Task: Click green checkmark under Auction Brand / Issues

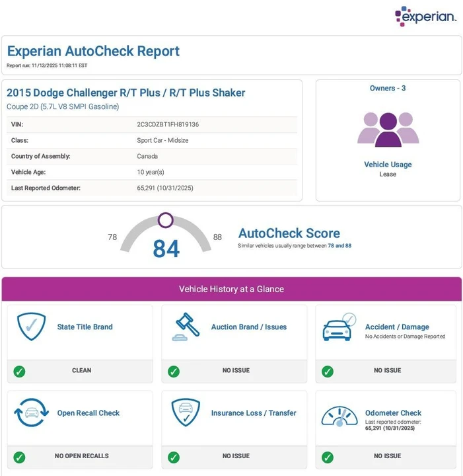Action: [x=174, y=372]
